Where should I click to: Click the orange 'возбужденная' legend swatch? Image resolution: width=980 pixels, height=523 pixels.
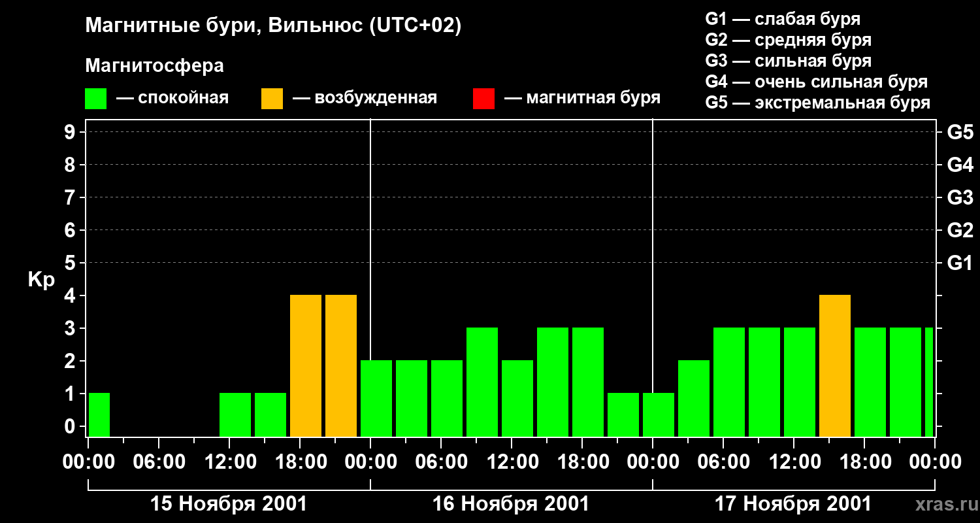pos(272,99)
